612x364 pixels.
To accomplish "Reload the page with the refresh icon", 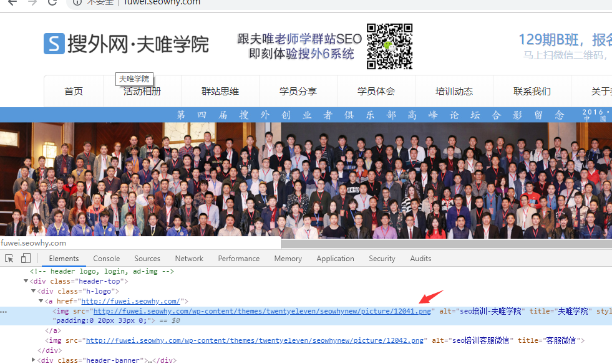I will [53, 2].
